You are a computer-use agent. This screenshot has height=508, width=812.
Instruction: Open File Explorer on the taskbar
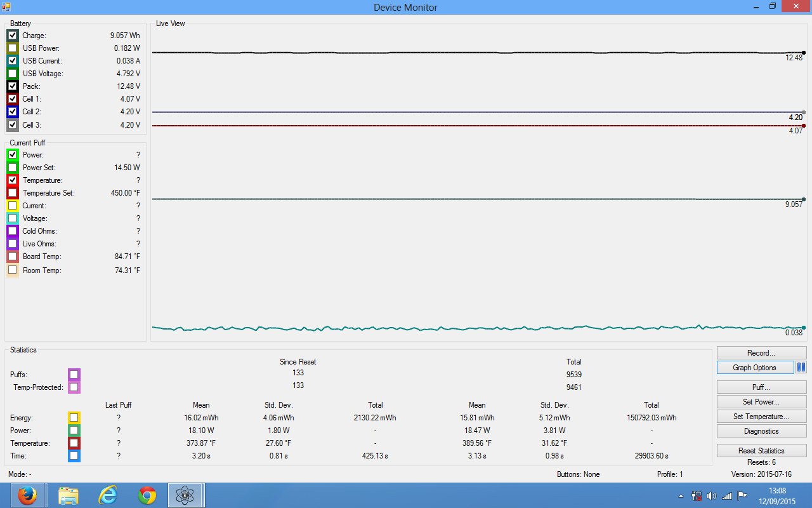[68, 495]
